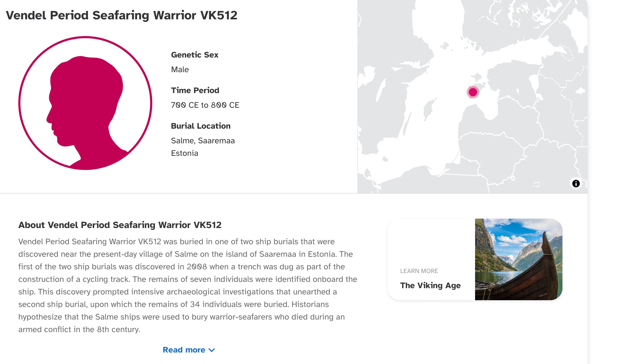Click the Male value under Genetic Sex
The width and height of the screenshot is (620, 364).
[x=180, y=70]
